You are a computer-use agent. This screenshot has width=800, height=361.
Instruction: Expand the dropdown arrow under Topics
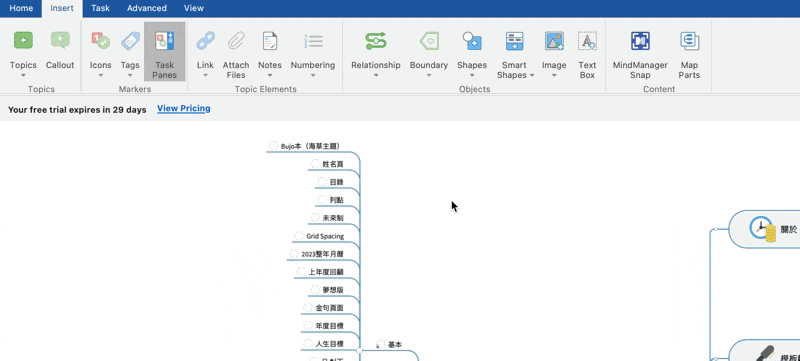23,75
